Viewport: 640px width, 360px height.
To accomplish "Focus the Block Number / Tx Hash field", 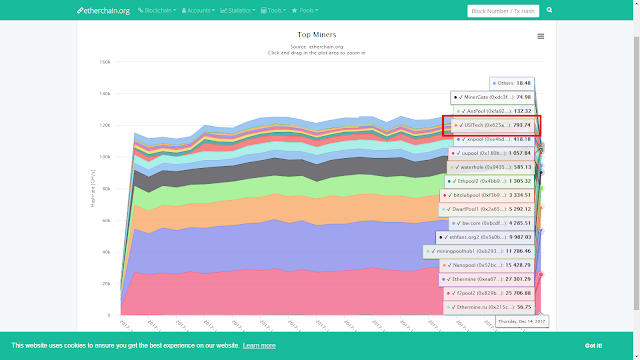I will 503,11.
